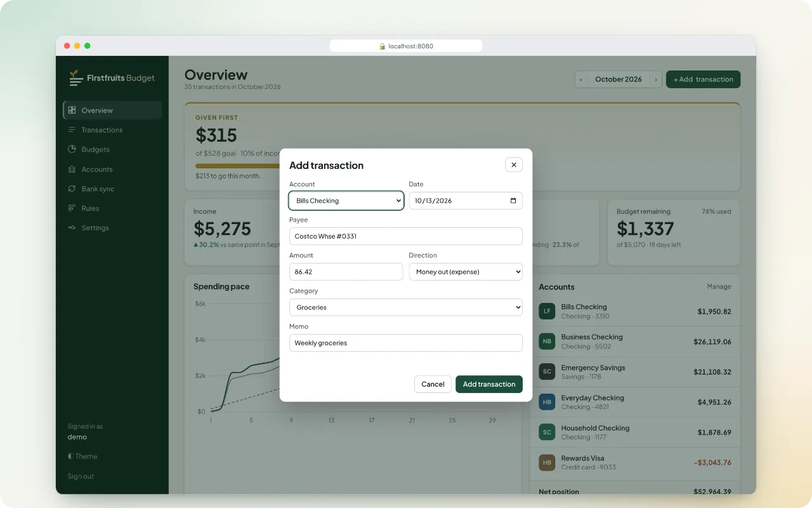
Task: Click the browser address bar localhost:8080
Action: coord(406,46)
